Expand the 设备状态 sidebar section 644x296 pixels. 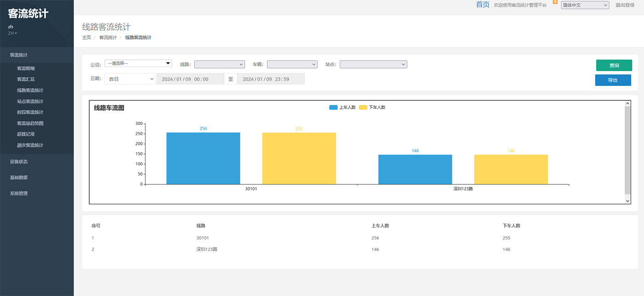click(x=19, y=162)
